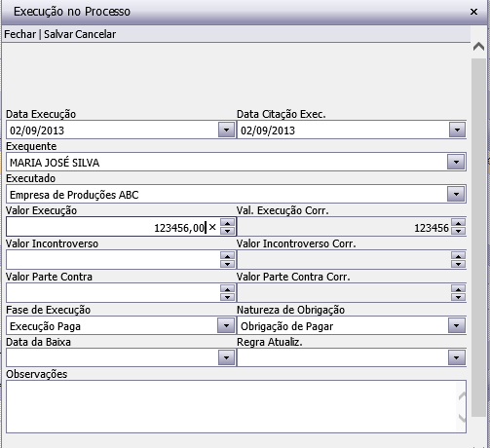Expand the Executado dropdown list
Screen dimensions: 490x448
(x=456, y=194)
